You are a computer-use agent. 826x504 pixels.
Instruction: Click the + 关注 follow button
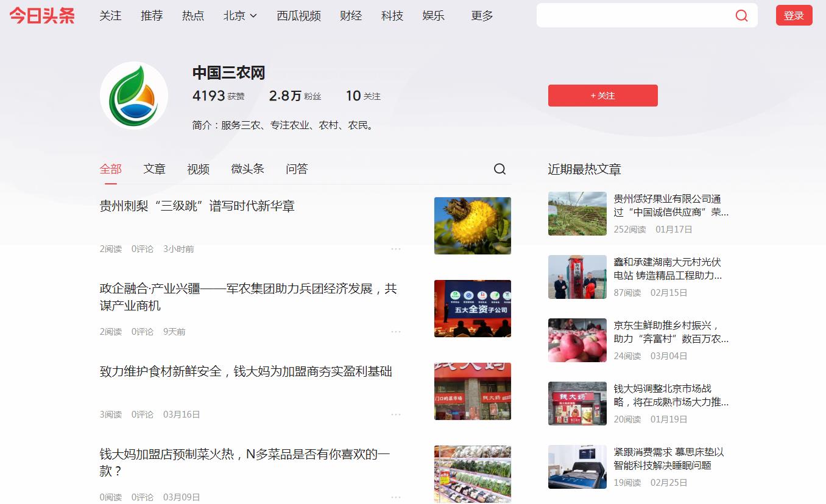pyautogui.click(x=602, y=96)
